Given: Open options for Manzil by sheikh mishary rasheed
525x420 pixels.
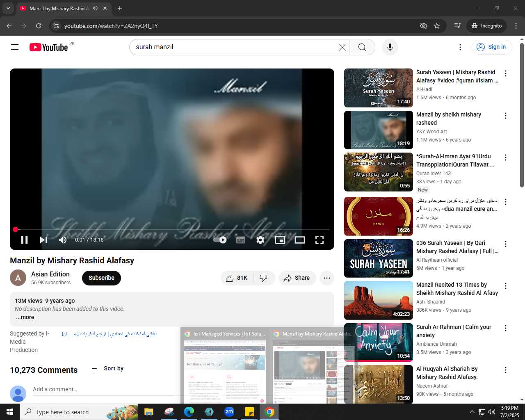Looking at the screenshot, I should point(506,116).
